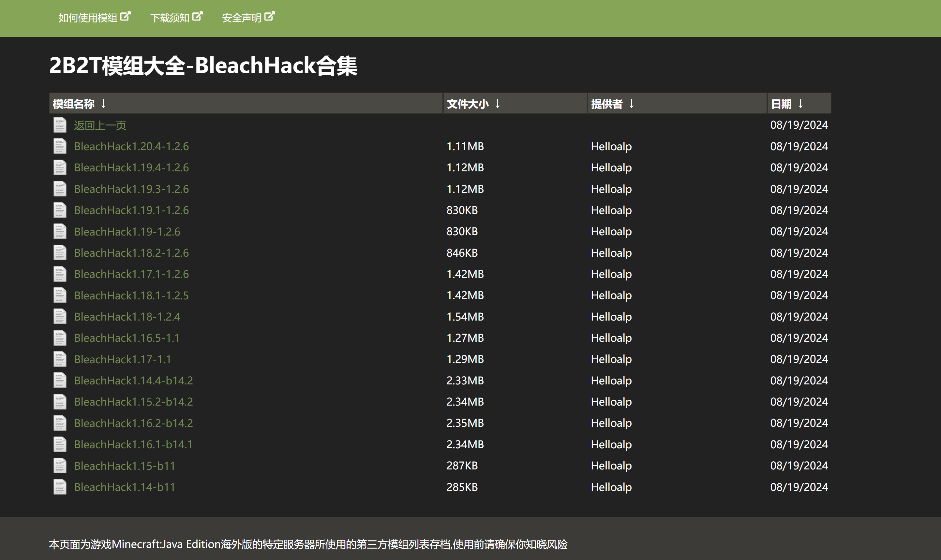Open BleachHack1.14.4-b14.2 entry

pyautogui.click(x=134, y=381)
